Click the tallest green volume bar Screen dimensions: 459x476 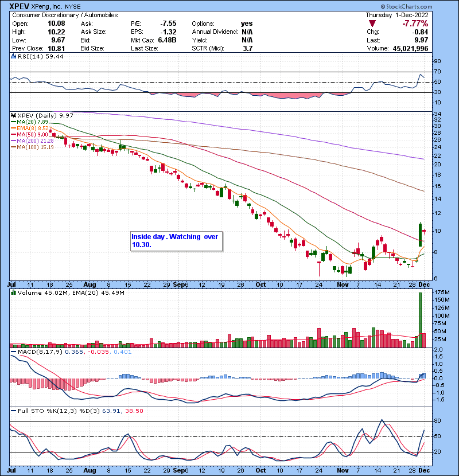[x=421, y=320]
